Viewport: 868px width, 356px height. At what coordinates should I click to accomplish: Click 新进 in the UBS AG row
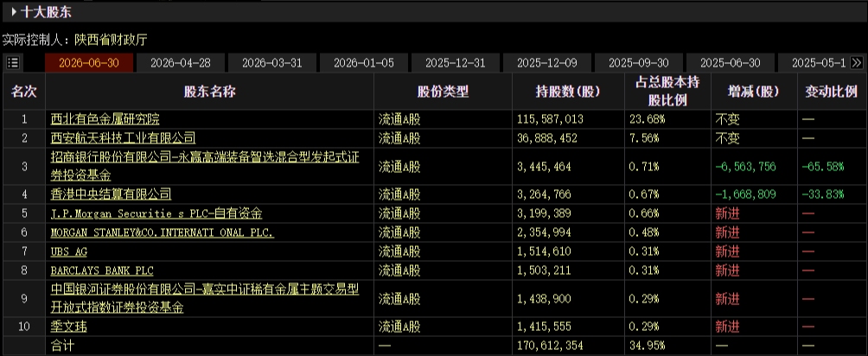coord(727,252)
